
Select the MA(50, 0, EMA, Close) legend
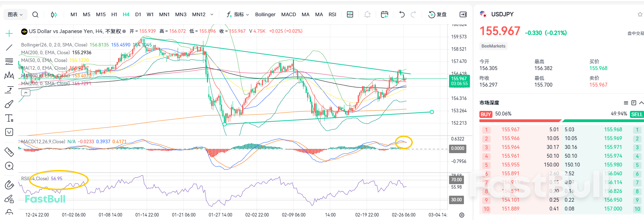44,60
